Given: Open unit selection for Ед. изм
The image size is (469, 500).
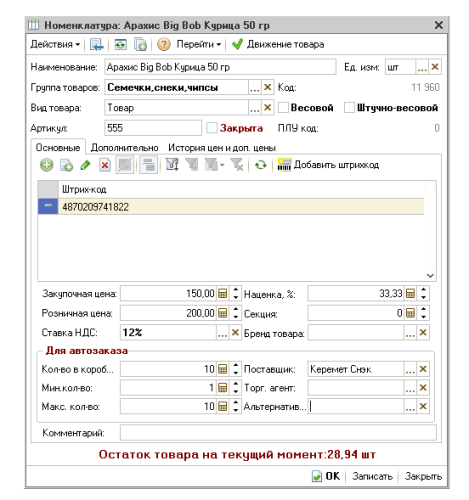Looking at the screenshot, I should pyautogui.click(x=422, y=67).
